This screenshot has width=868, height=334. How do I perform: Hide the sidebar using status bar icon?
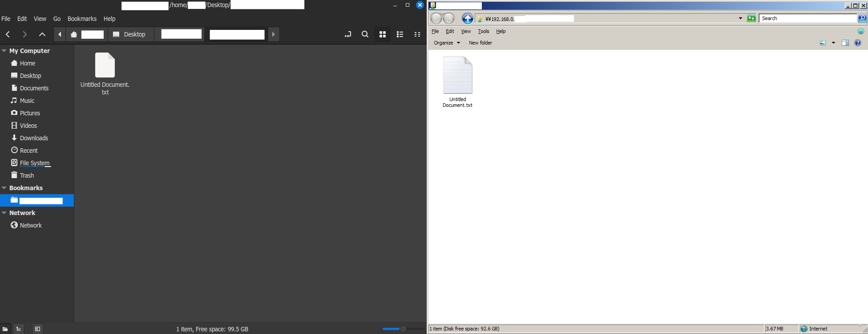click(x=37, y=329)
